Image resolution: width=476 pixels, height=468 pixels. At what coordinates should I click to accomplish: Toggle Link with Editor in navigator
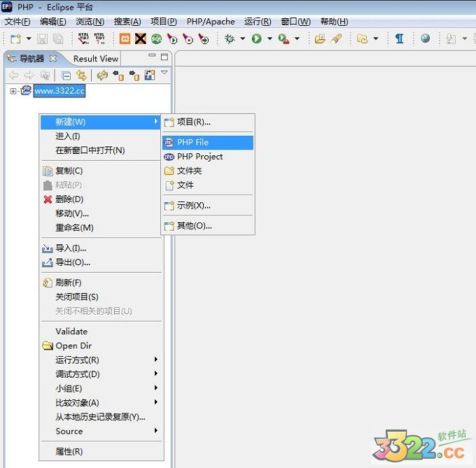(81, 76)
